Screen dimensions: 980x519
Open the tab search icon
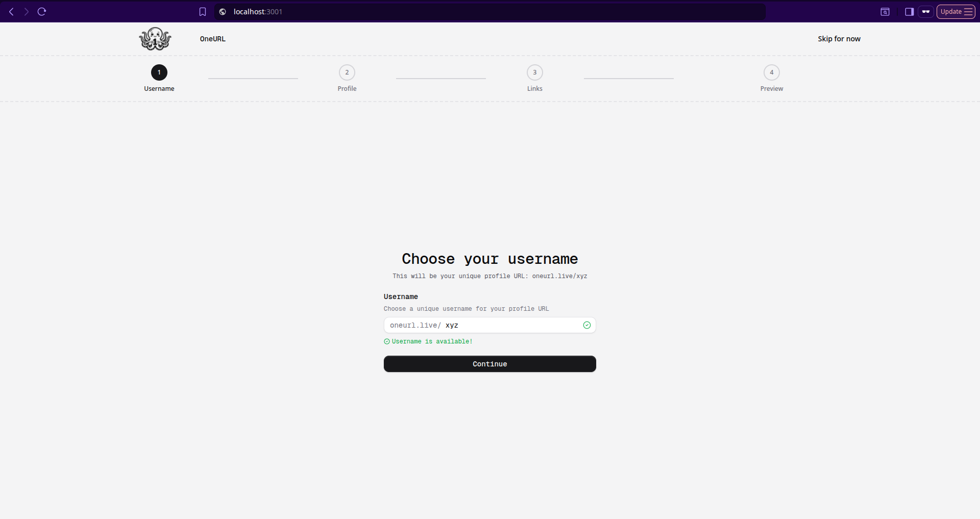[885, 12]
